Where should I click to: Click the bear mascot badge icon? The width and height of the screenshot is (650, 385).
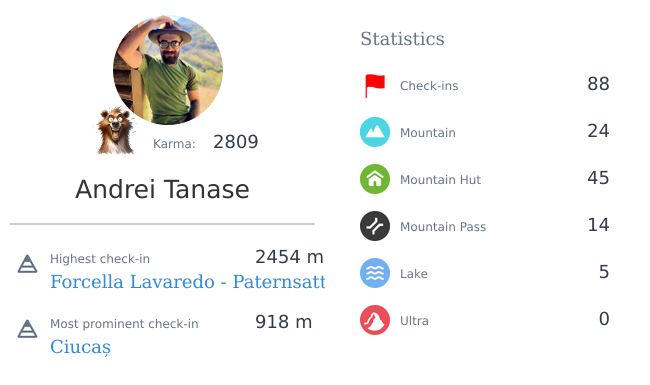[115, 131]
